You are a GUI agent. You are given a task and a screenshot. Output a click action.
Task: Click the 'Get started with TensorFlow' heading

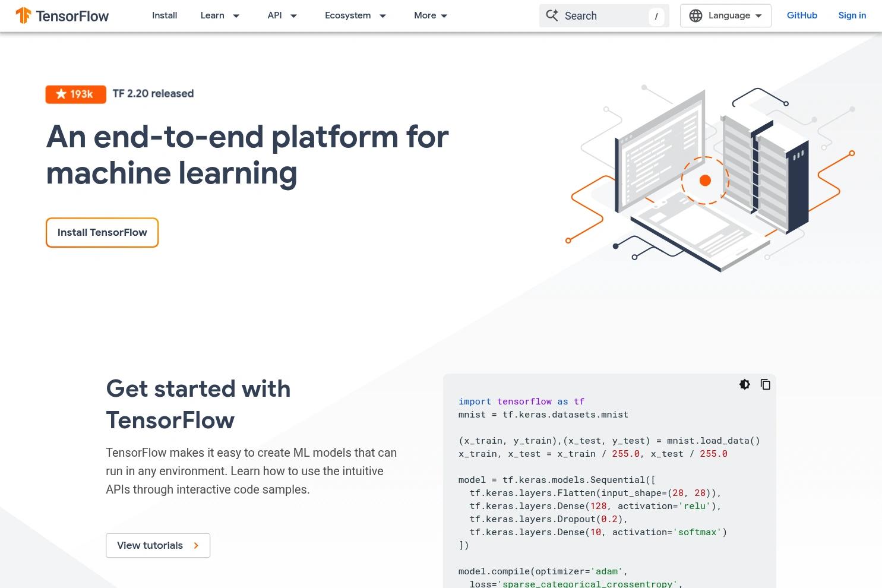coord(198,404)
